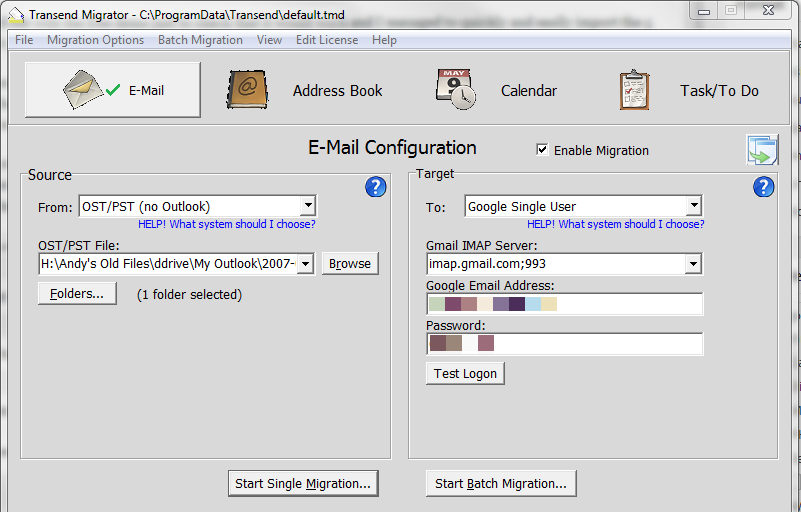Expand the Gmail IMAP Server dropdown
This screenshot has height=512, width=801.
[693, 264]
